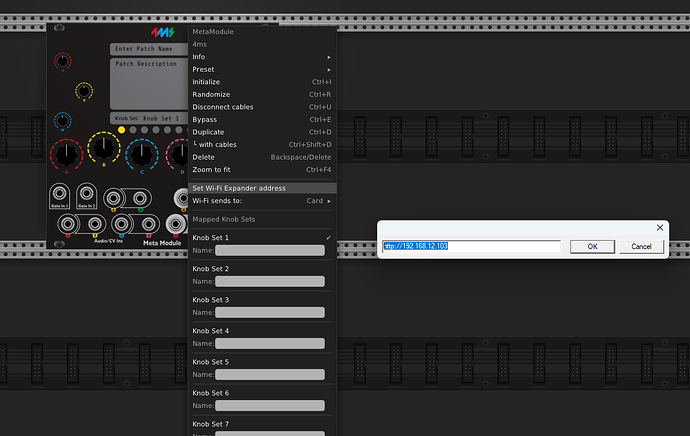Select the lit yellow knob set indicator dot
Viewport: 690px width, 436px height.
pos(121,130)
